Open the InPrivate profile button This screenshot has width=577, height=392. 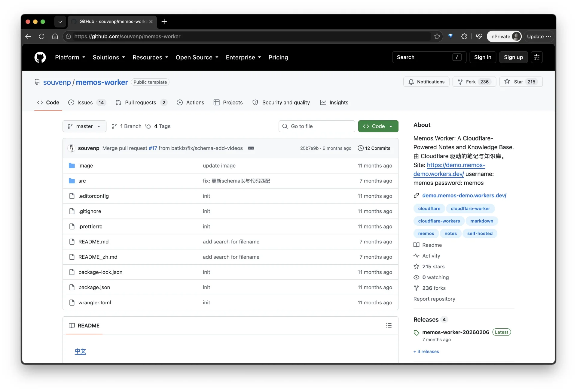click(504, 36)
